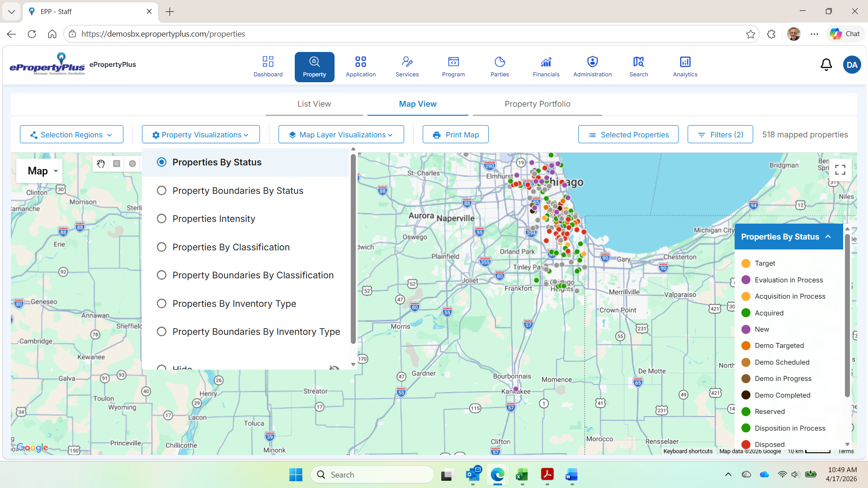Screen dimensions: 868x488
Task: Open the Analytics module icon
Action: click(x=685, y=66)
